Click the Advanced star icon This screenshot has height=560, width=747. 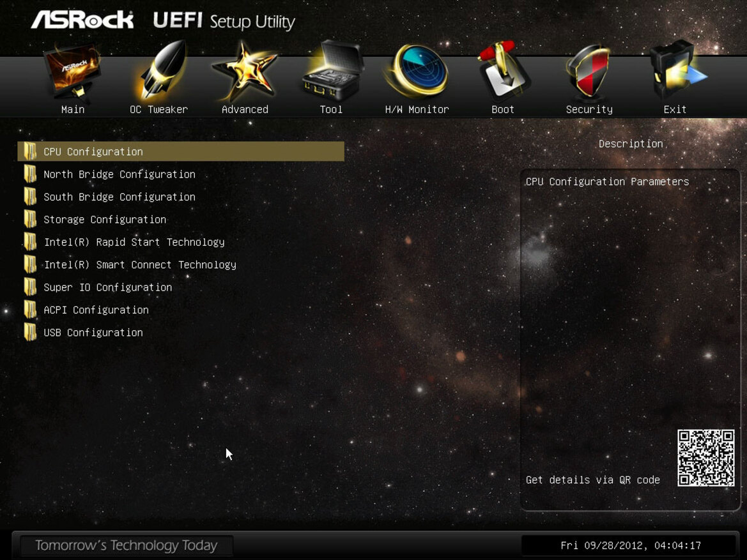244,72
